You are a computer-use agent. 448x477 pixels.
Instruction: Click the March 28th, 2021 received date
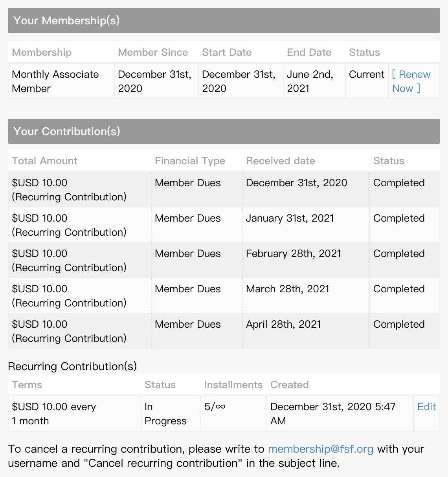[x=287, y=289]
